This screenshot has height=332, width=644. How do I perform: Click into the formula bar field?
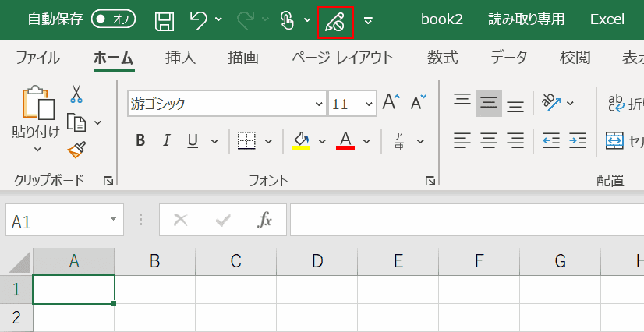467,220
